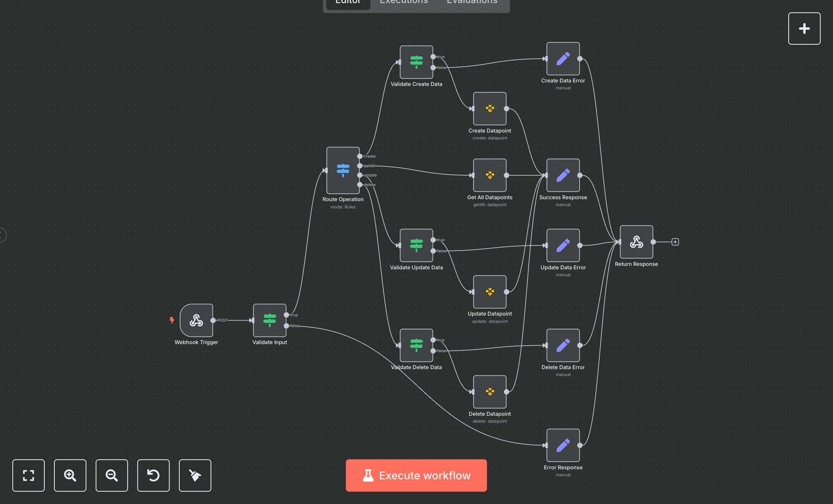Open the Success Response edit node
The width and height of the screenshot is (833, 504).
click(563, 175)
